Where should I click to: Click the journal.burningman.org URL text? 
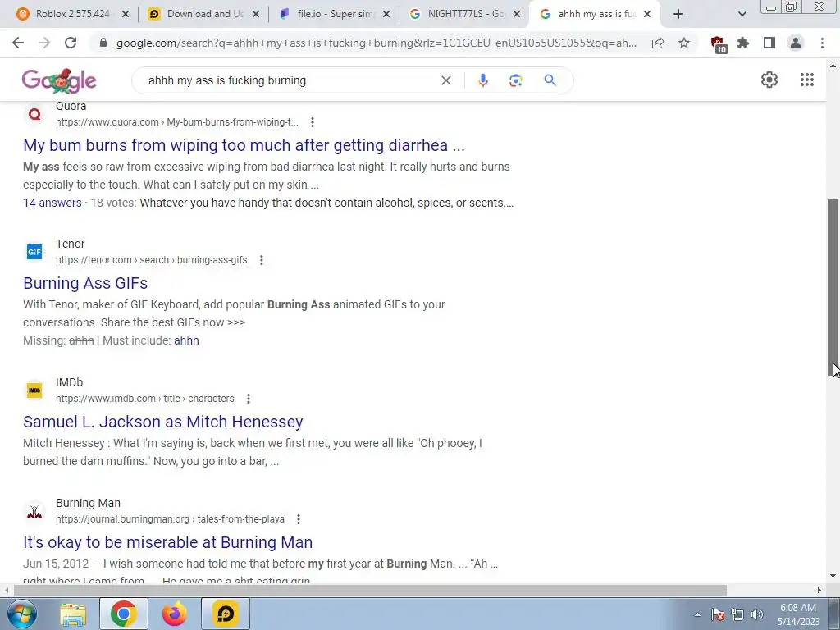[170, 519]
